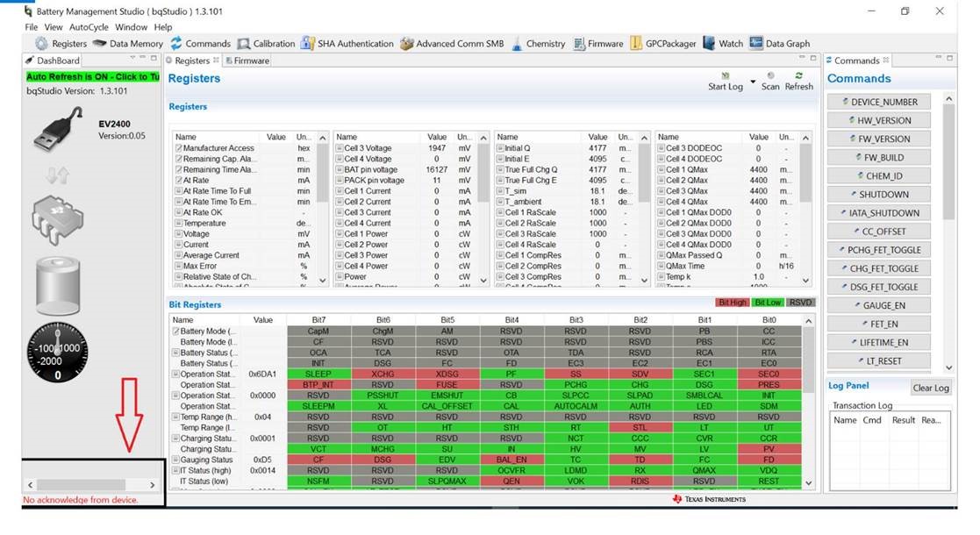Switch to the Firmware tab

point(247,61)
